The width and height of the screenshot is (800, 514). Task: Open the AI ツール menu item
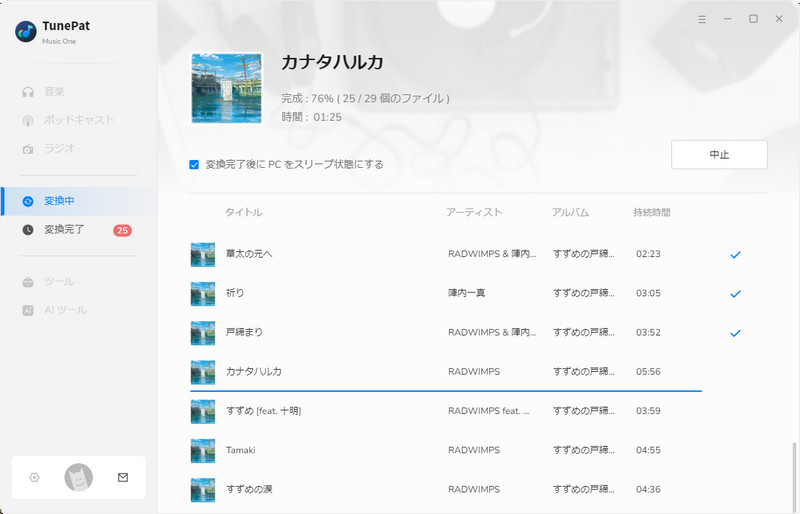coord(65,310)
